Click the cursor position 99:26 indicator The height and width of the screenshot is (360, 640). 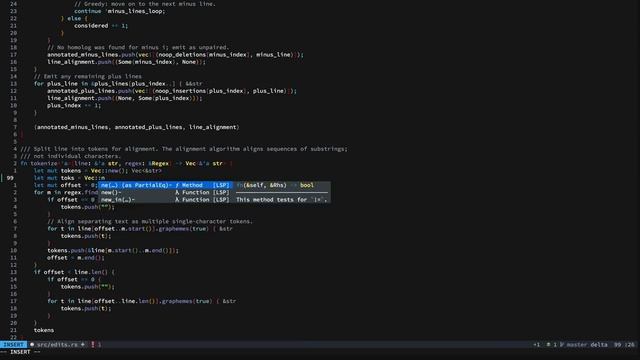(625, 345)
